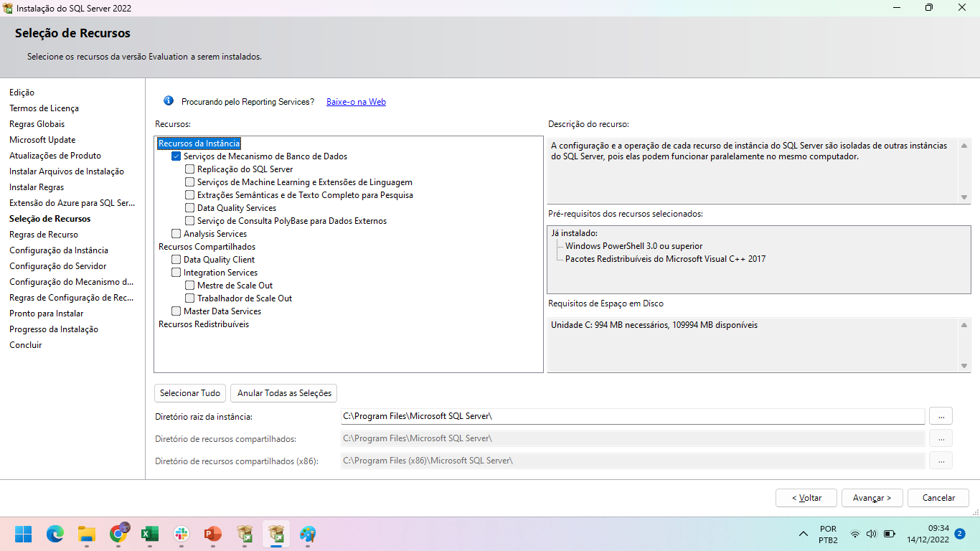Go to Instalar Regras step

pyautogui.click(x=37, y=187)
